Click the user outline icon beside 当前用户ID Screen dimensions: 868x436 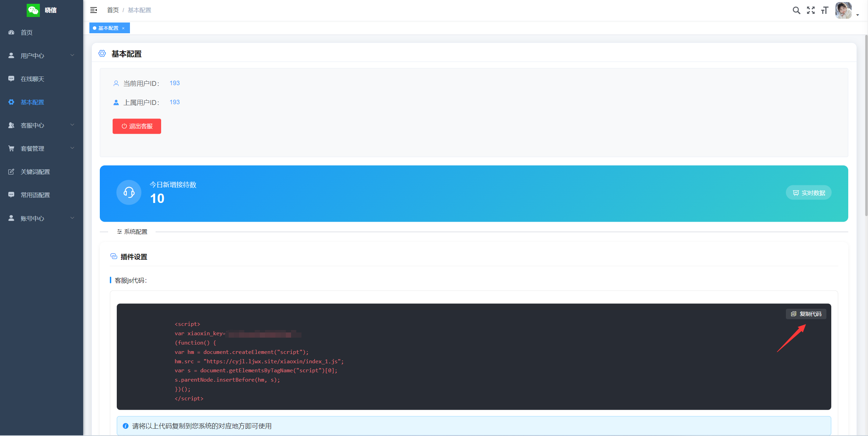point(116,83)
